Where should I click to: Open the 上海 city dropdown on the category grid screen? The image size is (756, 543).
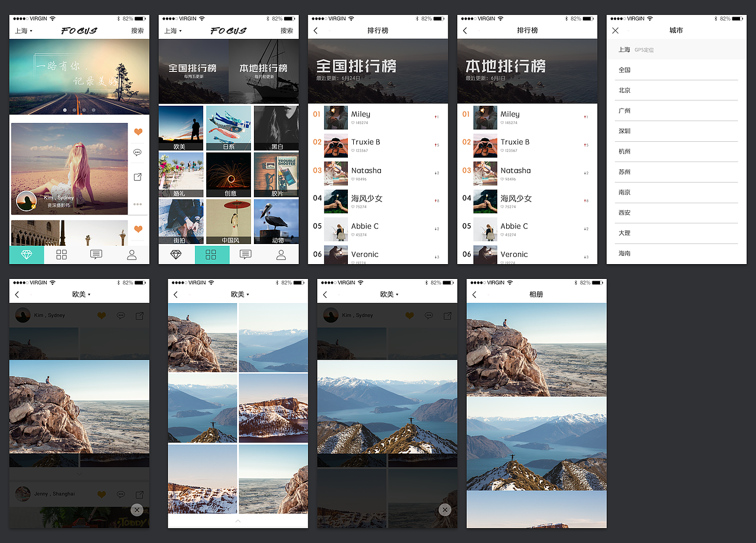pyautogui.click(x=173, y=31)
